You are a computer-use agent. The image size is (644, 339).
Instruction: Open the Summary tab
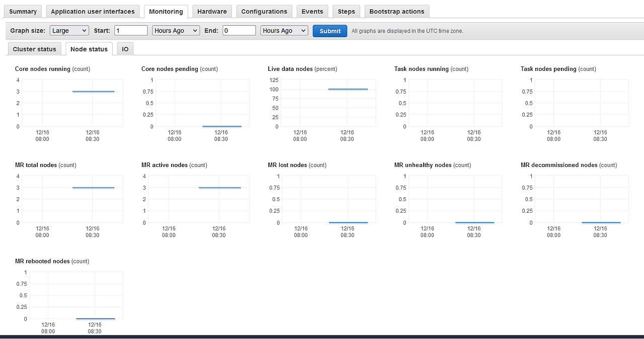tap(23, 12)
